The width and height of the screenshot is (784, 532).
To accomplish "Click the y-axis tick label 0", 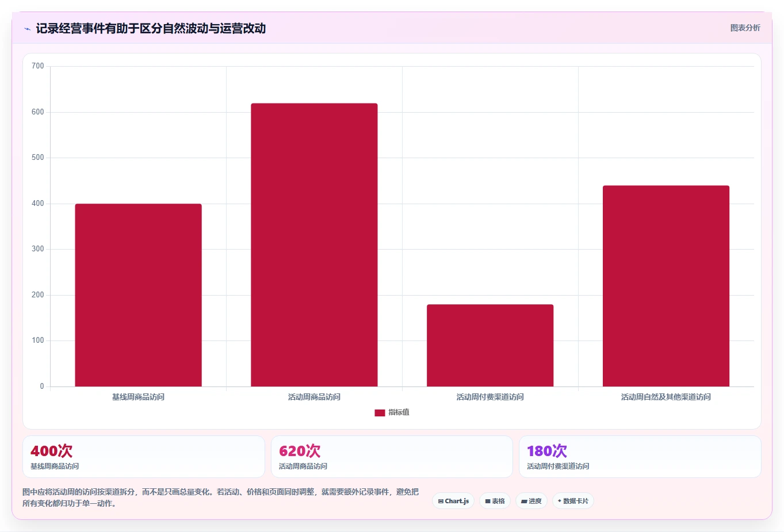I will click(42, 386).
